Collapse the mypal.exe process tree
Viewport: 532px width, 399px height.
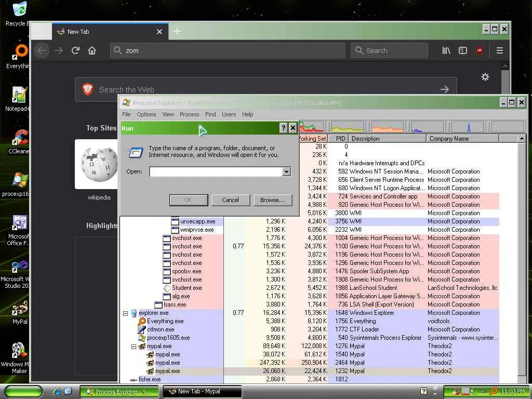tap(134, 347)
